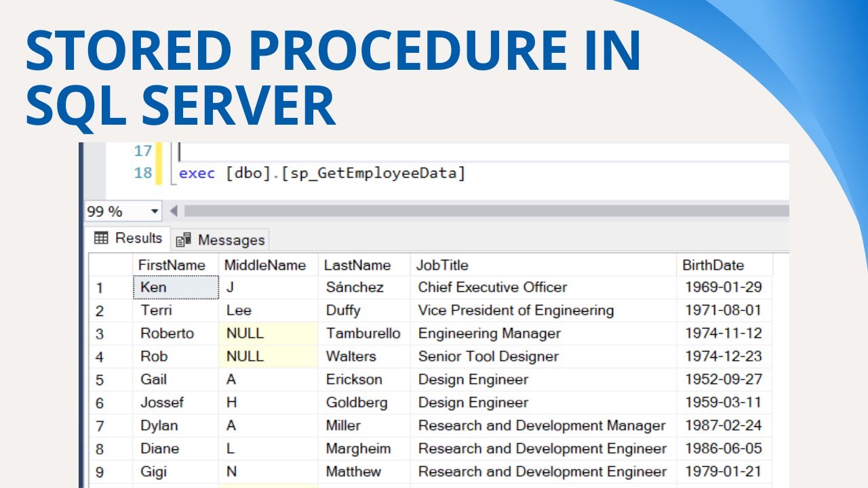868x488 pixels.
Task: Select the 'Jossef' cell
Action: tap(176, 403)
